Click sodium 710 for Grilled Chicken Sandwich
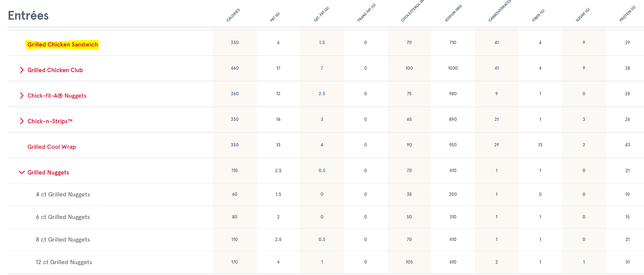Viewport: 644px width, 275px height. click(x=452, y=43)
